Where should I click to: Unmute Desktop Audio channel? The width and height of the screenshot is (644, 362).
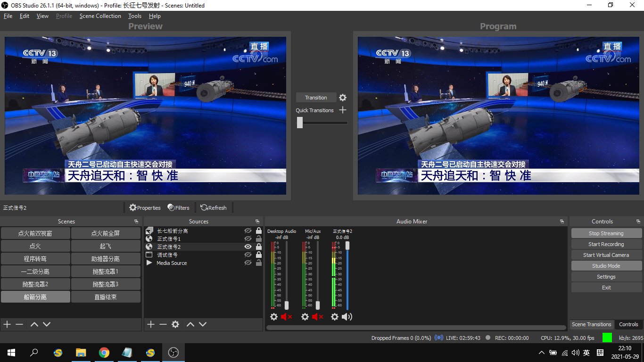[x=286, y=317]
